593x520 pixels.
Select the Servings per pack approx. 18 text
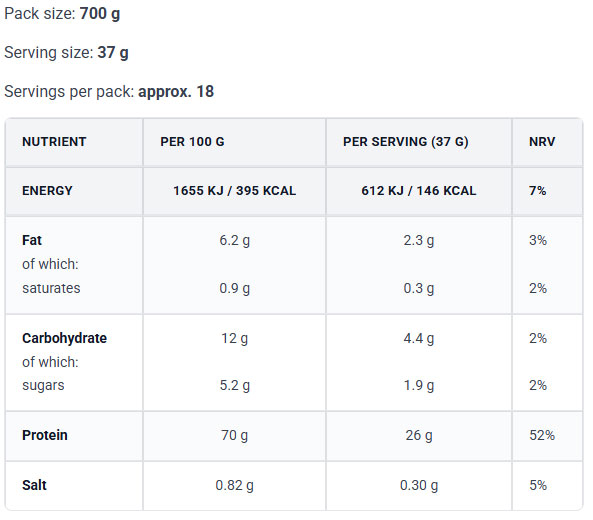pos(109,92)
